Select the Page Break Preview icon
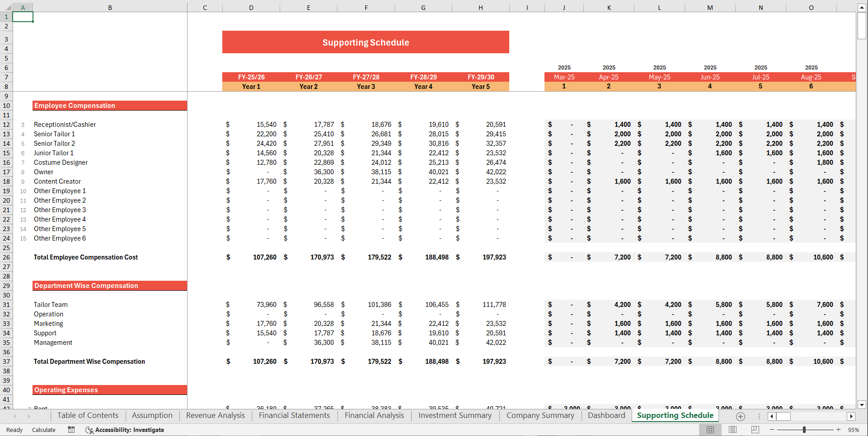The height and width of the screenshot is (436, 868). pos(755,430)
